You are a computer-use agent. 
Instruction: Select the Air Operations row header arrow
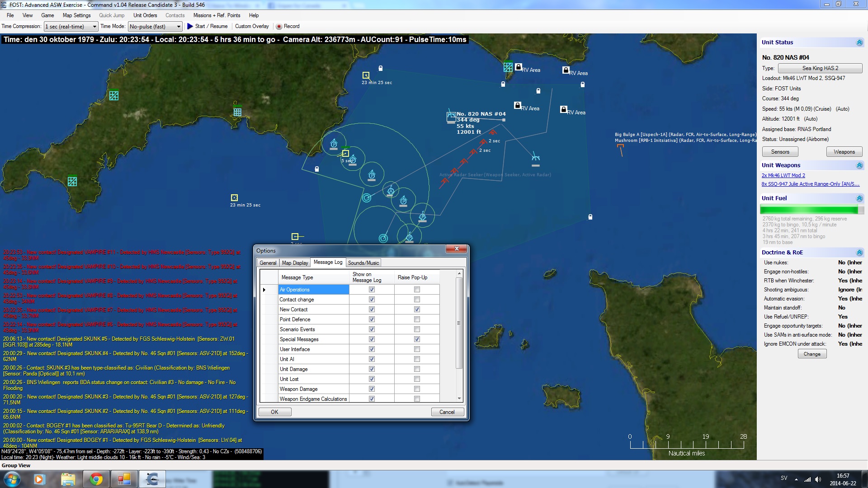tap(269, 290)
